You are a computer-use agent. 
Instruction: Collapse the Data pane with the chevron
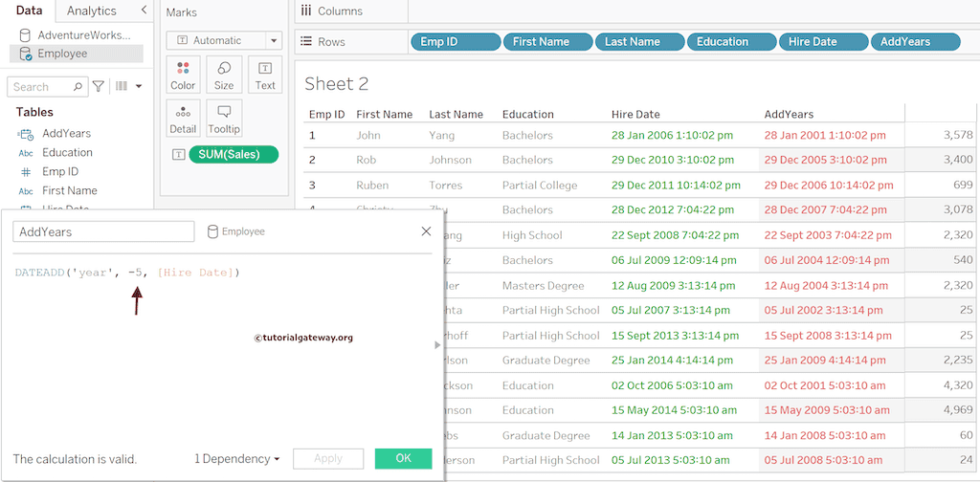144,10
